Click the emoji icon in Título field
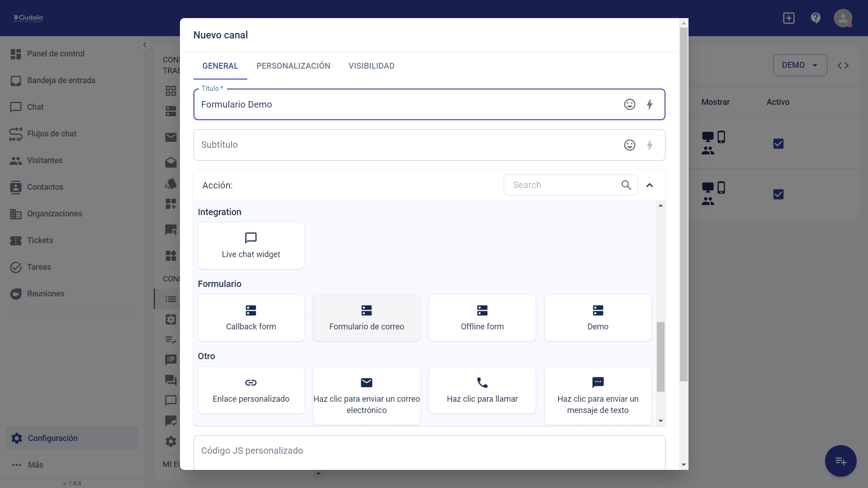 pos(629,104)
